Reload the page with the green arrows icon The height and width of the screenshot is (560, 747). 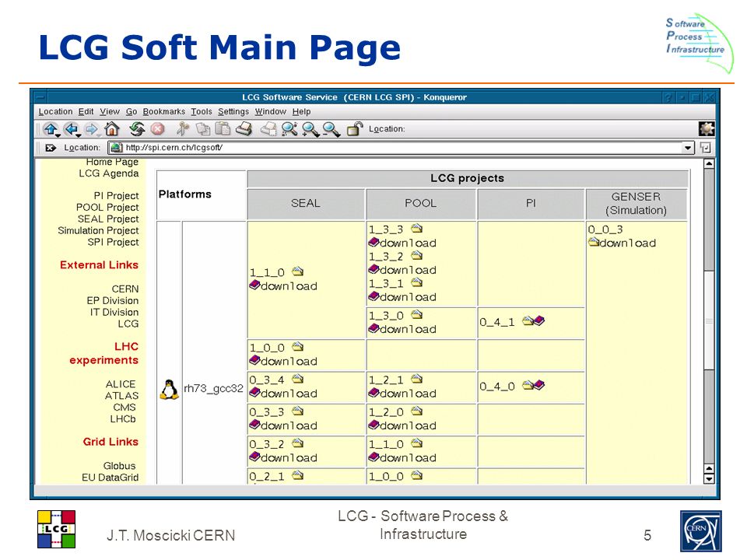pyautogui.click(x=137, y=128)
